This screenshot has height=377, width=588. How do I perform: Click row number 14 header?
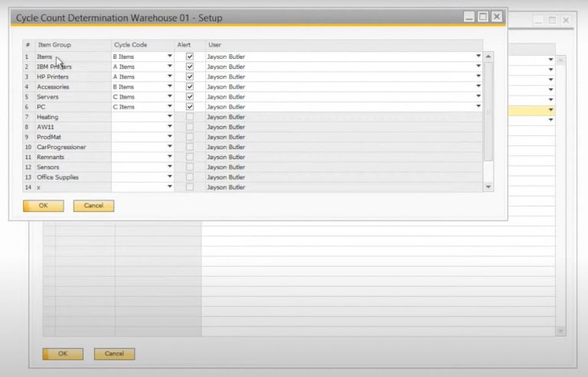28,187
